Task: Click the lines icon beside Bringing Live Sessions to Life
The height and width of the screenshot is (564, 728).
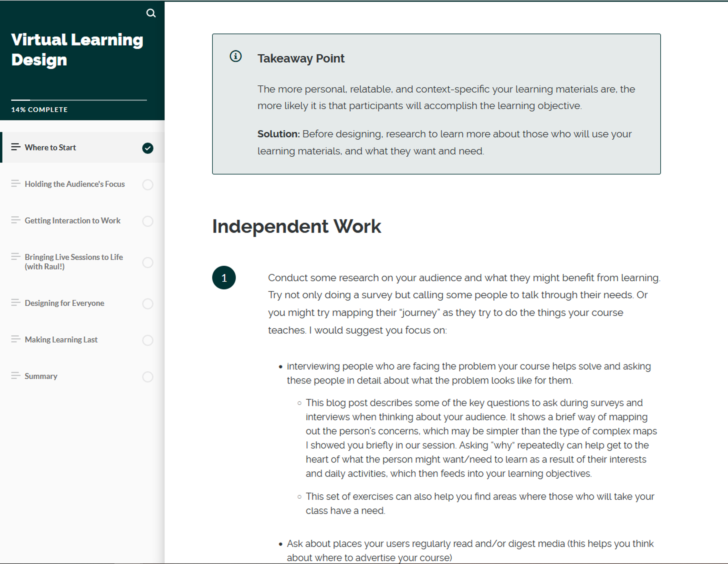Action: coord(16,257)
